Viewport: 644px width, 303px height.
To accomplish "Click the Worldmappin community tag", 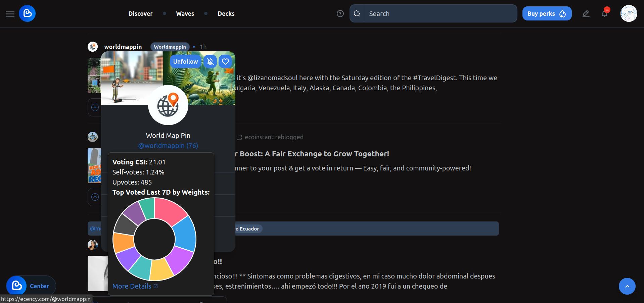I will click(x=170, y=47).
